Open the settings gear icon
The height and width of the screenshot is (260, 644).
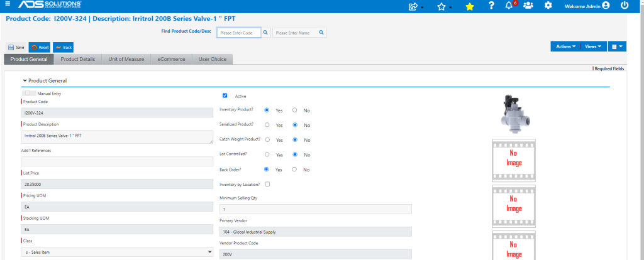[x=548, y=6]
